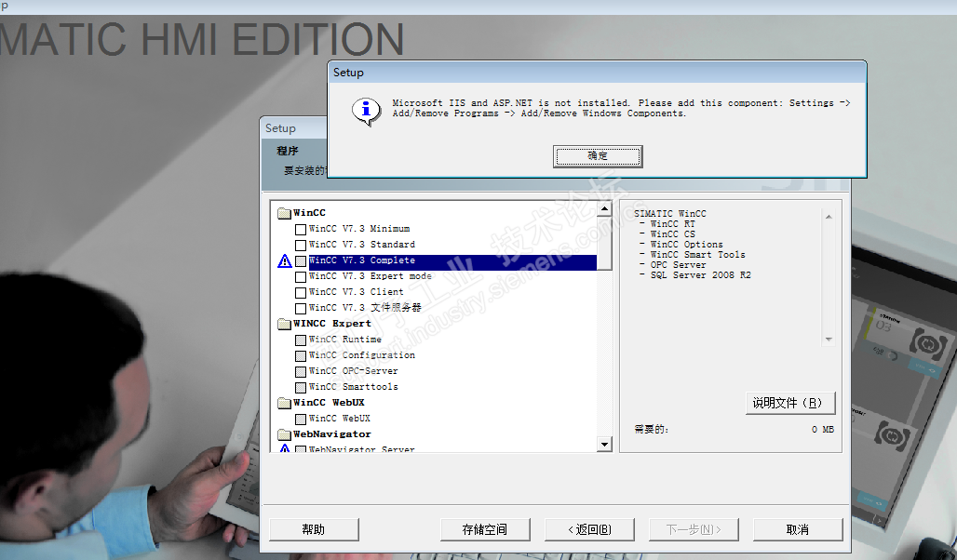Click description pane scroll down arrow
Viewport: 957px width, 560px height.
[x=829, y=340]
